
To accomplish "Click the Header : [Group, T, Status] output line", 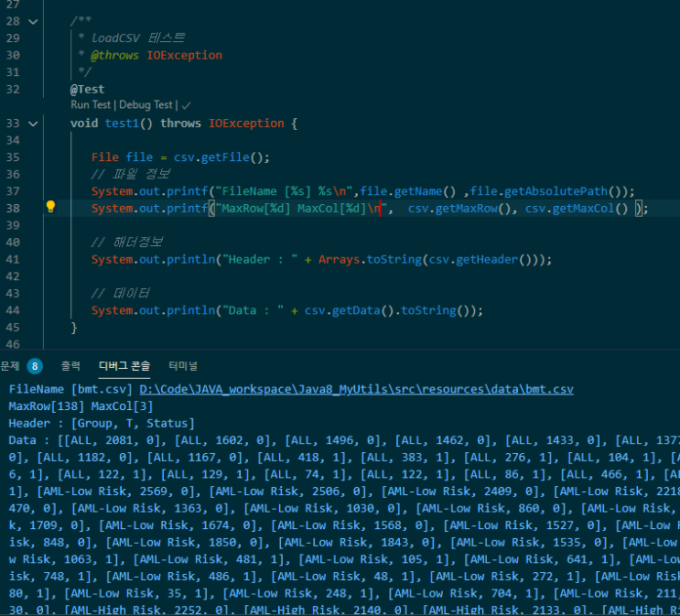I will pos(102,424).
